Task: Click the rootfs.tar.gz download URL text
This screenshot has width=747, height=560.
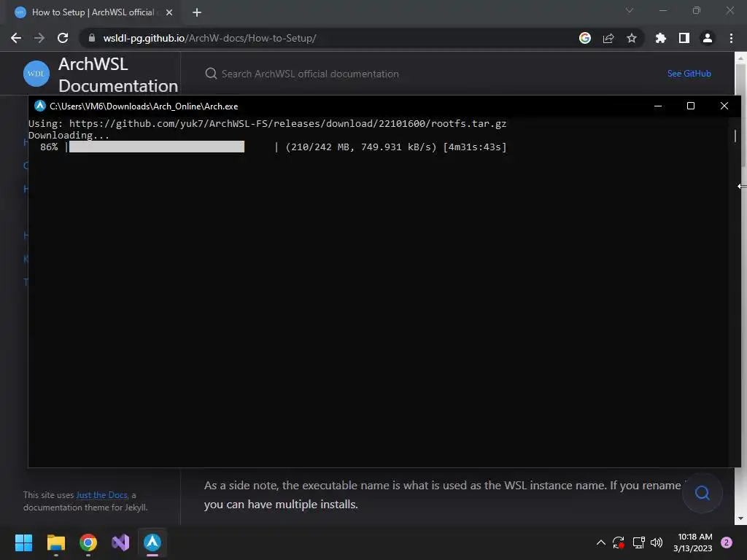Action: tap(287, 124)
